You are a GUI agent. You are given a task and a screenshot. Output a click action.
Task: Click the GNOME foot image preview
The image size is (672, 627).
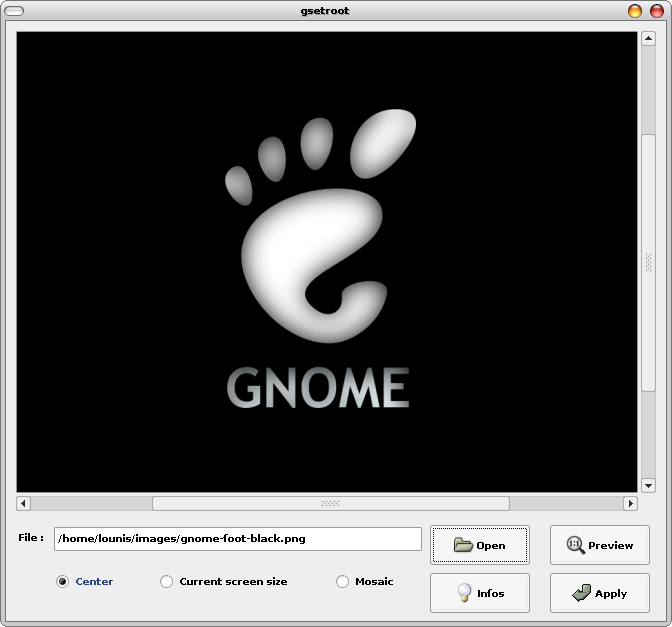coord(327,261)
